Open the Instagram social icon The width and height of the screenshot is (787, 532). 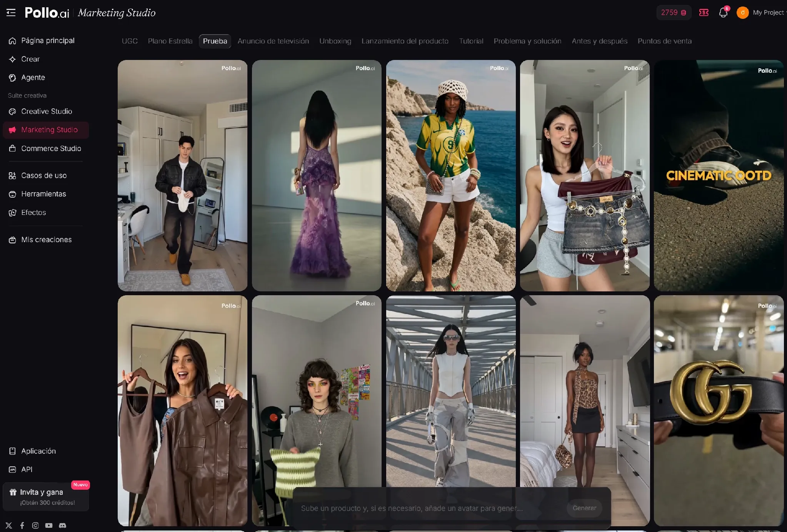point(35,525)
